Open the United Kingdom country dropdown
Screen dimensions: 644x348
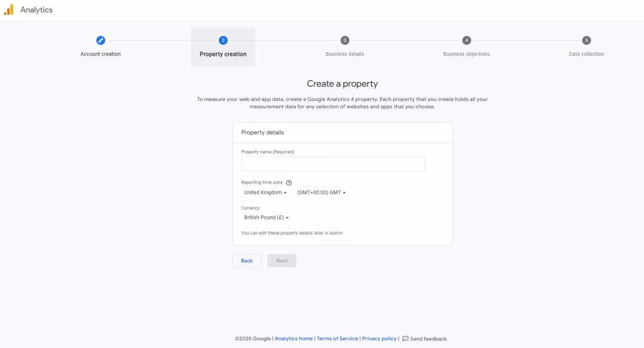tap(265, 192)
